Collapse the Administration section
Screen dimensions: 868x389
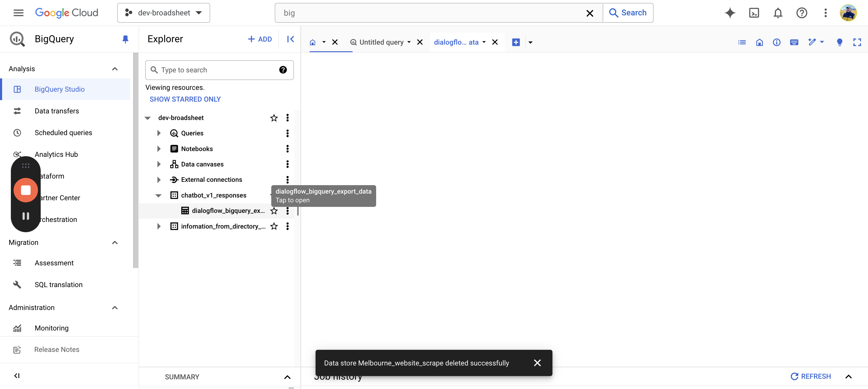pyautogui.click(x=115, y=307)
